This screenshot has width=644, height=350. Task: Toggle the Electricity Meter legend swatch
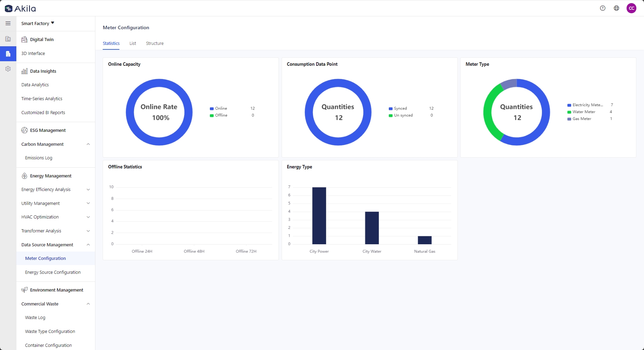tap(569, 105)
